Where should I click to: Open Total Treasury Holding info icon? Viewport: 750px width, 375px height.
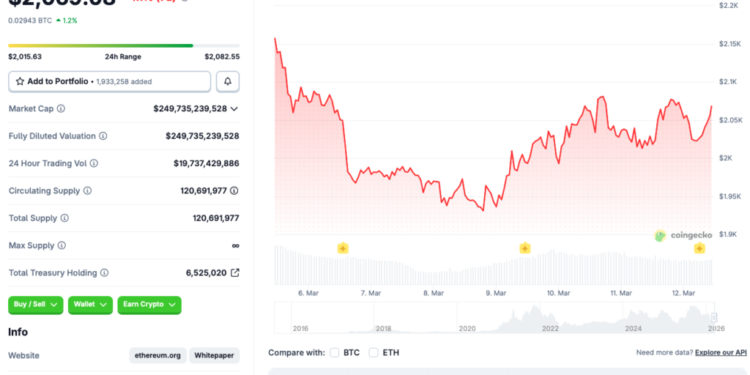[104, 273]
